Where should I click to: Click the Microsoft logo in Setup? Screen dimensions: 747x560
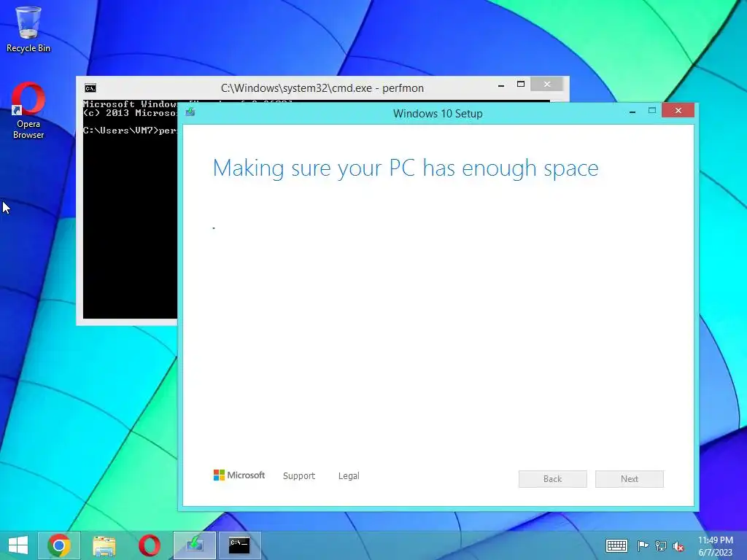239,475
